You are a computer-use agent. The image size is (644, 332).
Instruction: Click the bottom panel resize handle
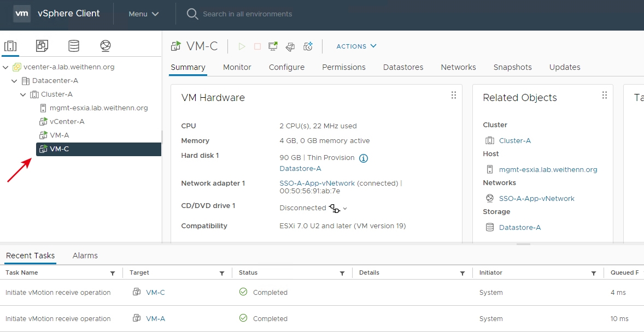coord(523,244)
